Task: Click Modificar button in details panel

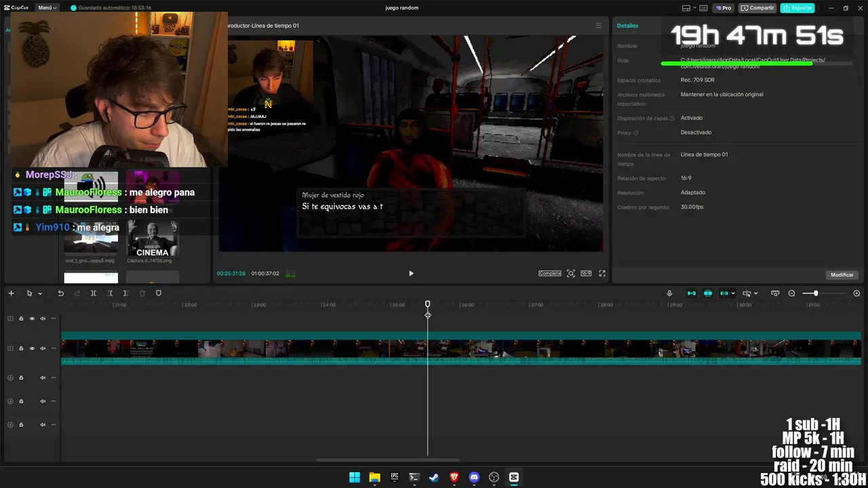Action: [842, 274]
